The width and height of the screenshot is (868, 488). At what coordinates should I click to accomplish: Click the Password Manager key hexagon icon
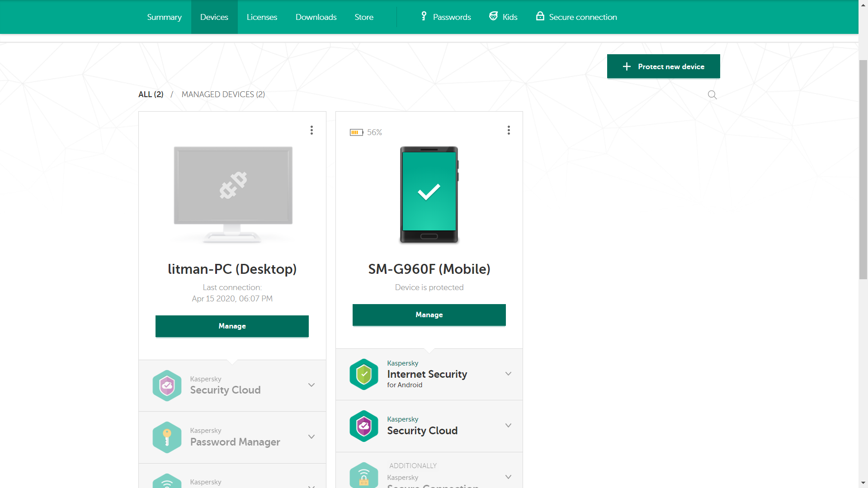pos(167,437)
